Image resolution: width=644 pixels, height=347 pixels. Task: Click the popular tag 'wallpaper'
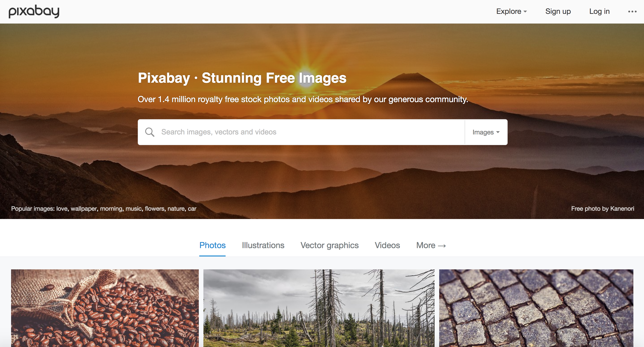(x=83, y=209)
